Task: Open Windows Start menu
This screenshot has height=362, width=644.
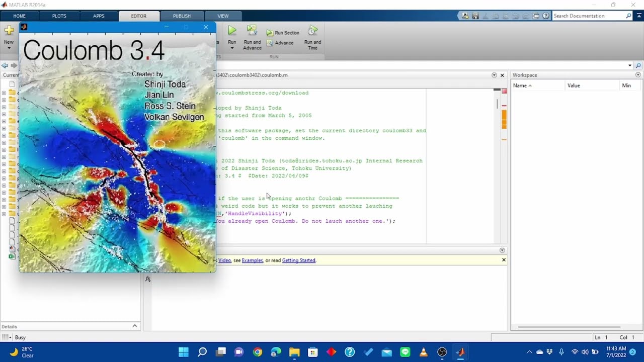Action: click(x=184, y=352)
